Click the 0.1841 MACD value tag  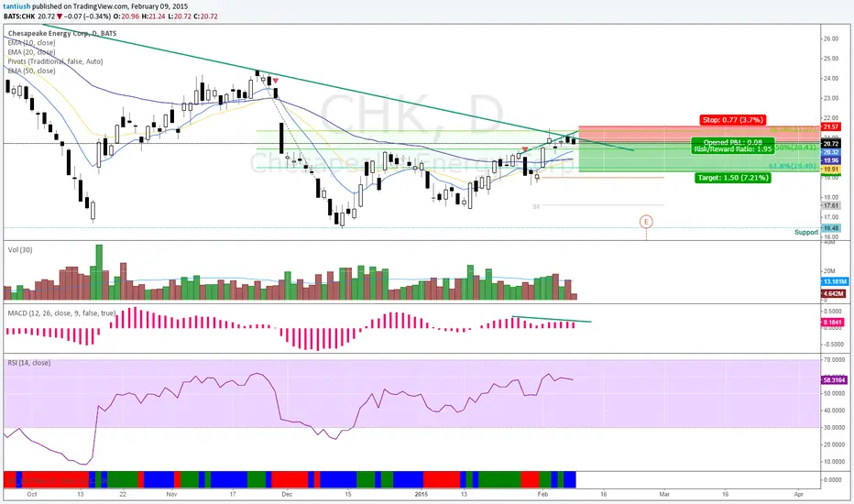pos(832,322)
